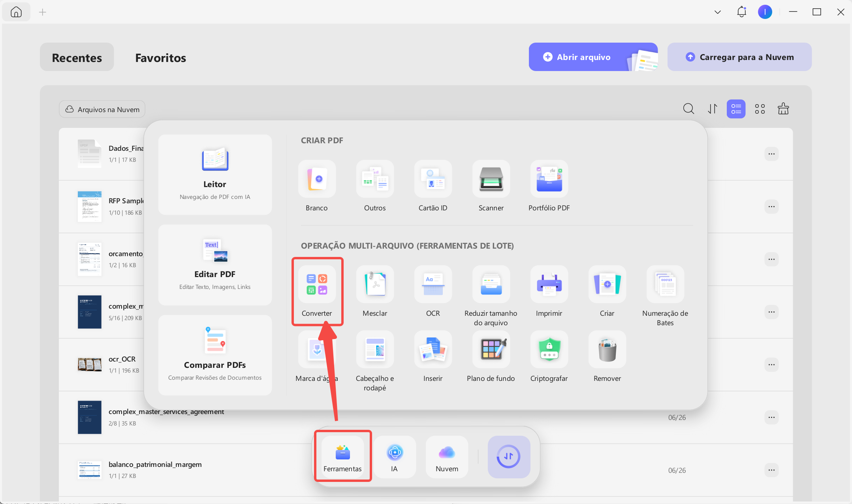The width and height of the screenshot is (852, 504).
Task: Launch the batch OCR tool
Action: pyautogui.click(x=433, y=292)
